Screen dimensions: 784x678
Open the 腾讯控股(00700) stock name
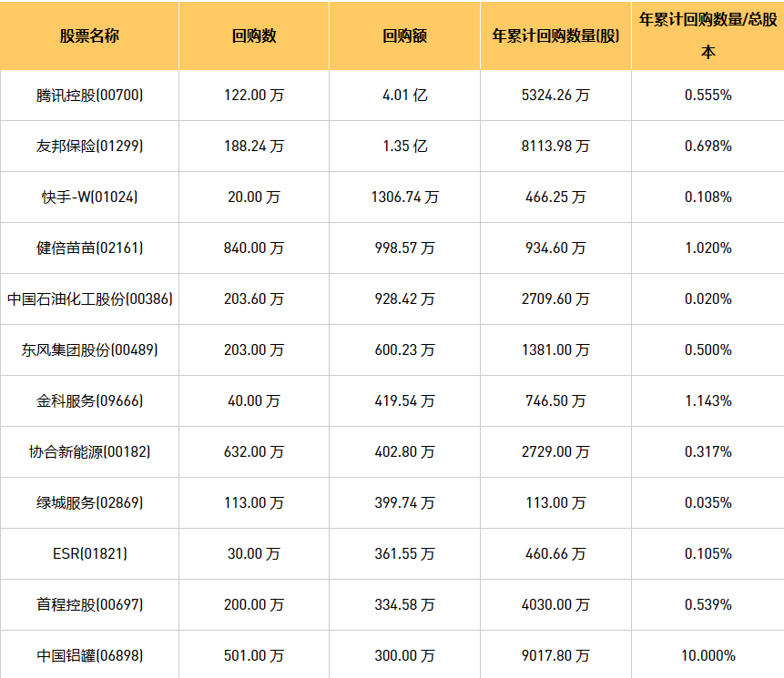(x=89, y=95)
